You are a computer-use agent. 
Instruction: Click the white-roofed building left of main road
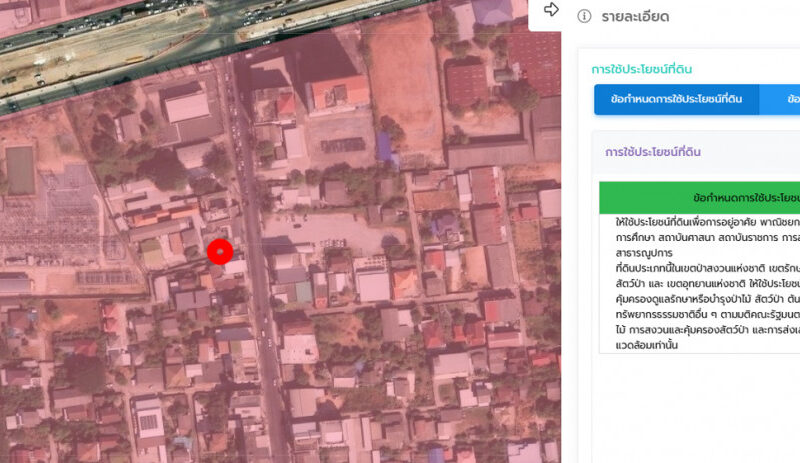coord(186,106)
